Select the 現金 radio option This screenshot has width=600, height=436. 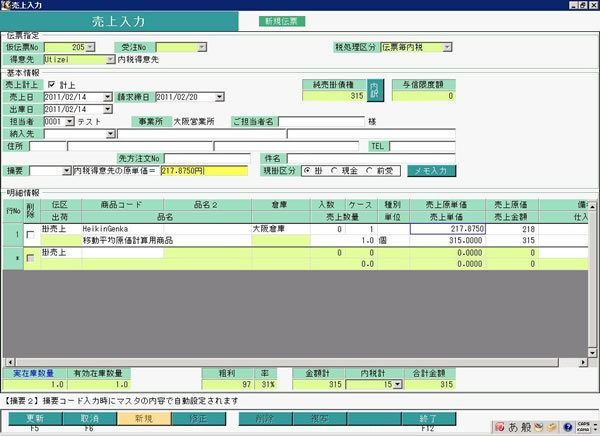[x=334, y=171]
